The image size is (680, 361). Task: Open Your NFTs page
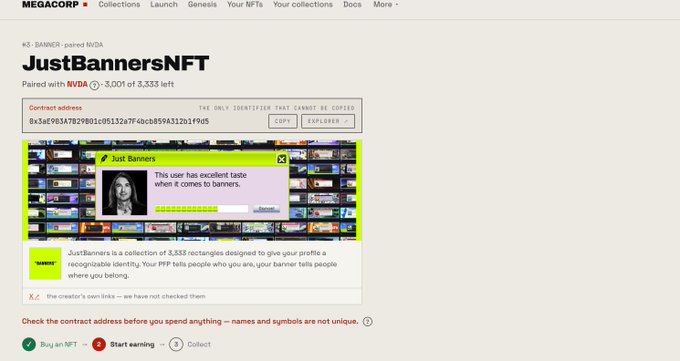click(245, 4)
